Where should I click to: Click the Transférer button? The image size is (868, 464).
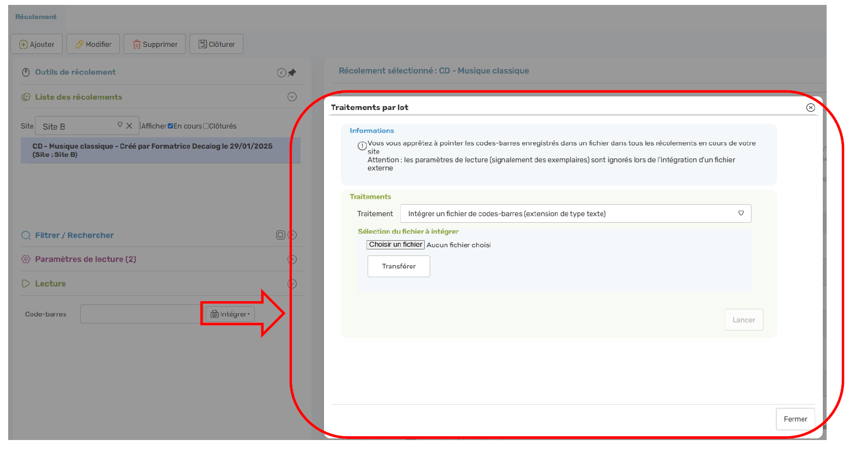399,266
